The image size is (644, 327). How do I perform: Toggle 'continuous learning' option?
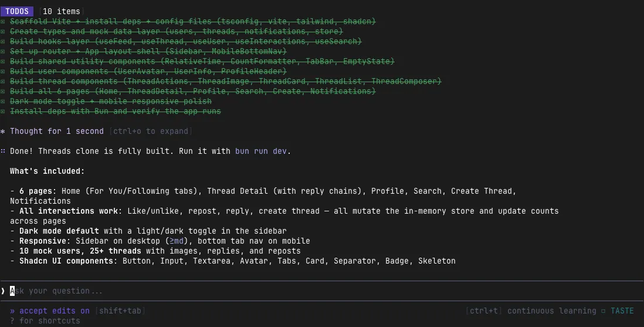tap(551, 311)
